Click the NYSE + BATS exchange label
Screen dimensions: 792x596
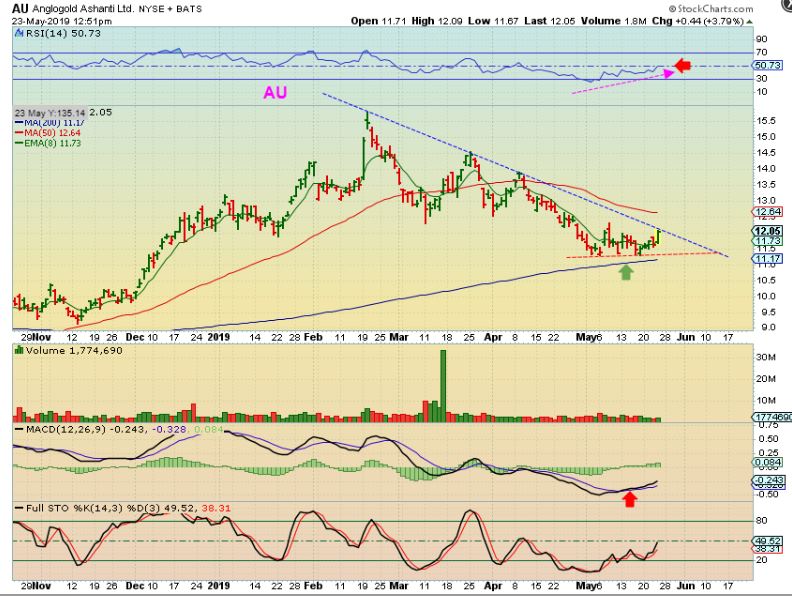tap(170, 9)
